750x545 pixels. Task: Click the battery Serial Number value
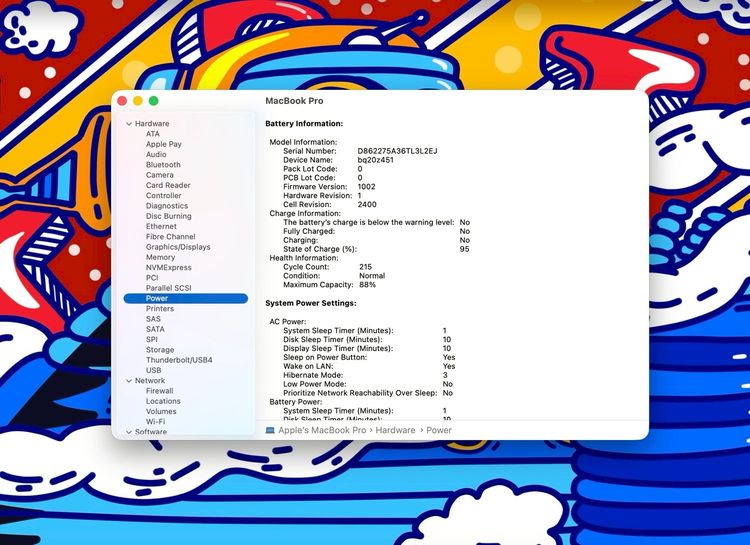(397, 151)
